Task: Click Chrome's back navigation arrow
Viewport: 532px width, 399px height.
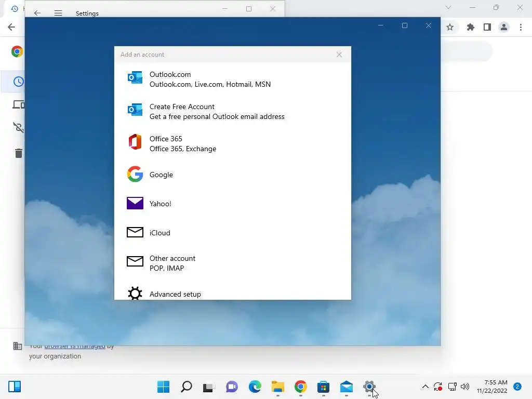Action: click(x=11, y=27)
